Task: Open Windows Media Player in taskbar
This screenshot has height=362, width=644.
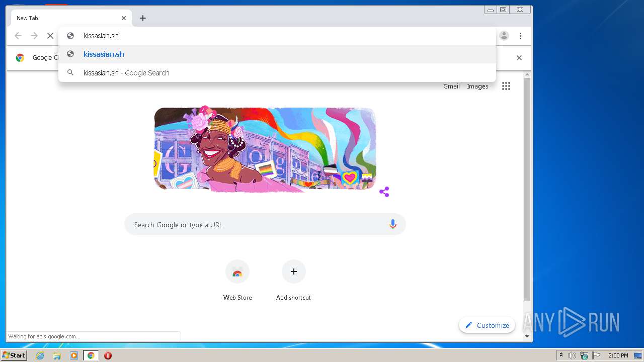Action: (x=74, y=355)
